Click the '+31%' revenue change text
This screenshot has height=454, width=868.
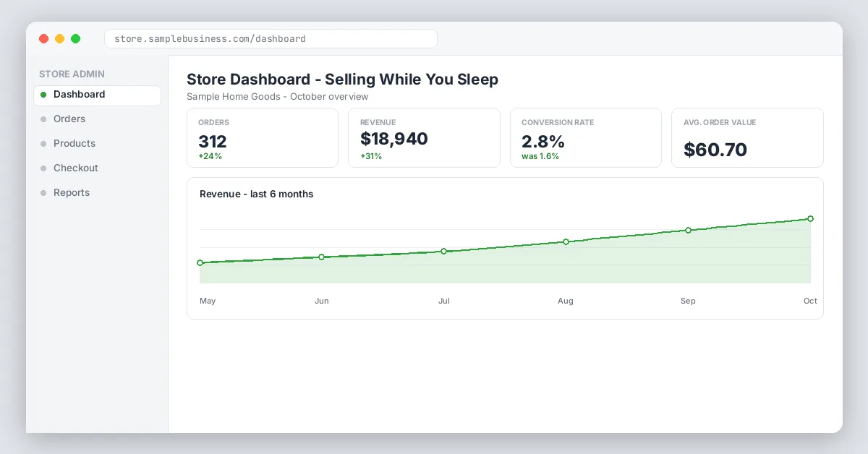371,156
